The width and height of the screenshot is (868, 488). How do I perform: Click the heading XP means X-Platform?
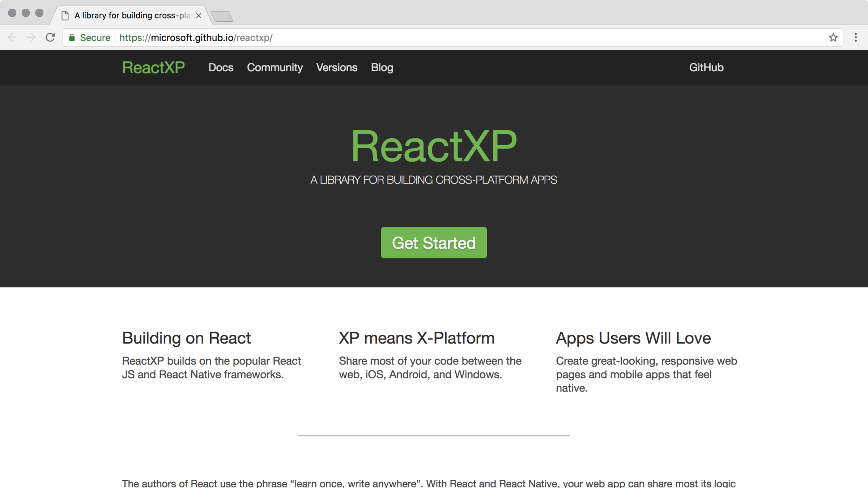point(416,338)
